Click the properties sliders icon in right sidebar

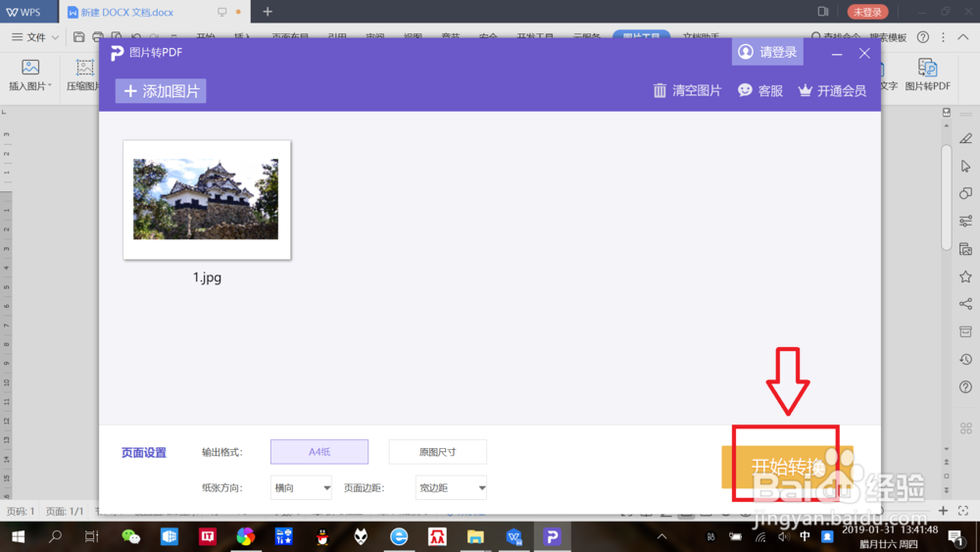point(965,221)
